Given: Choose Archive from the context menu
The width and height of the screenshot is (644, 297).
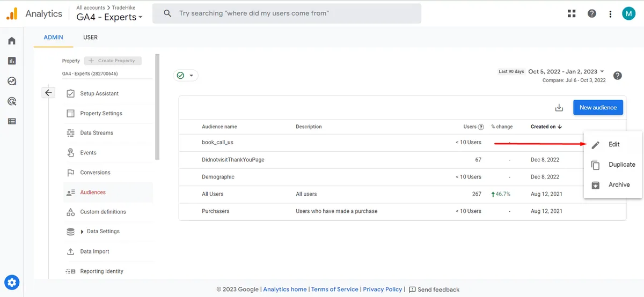Looking at the screenshot, I should coord(613,184).
